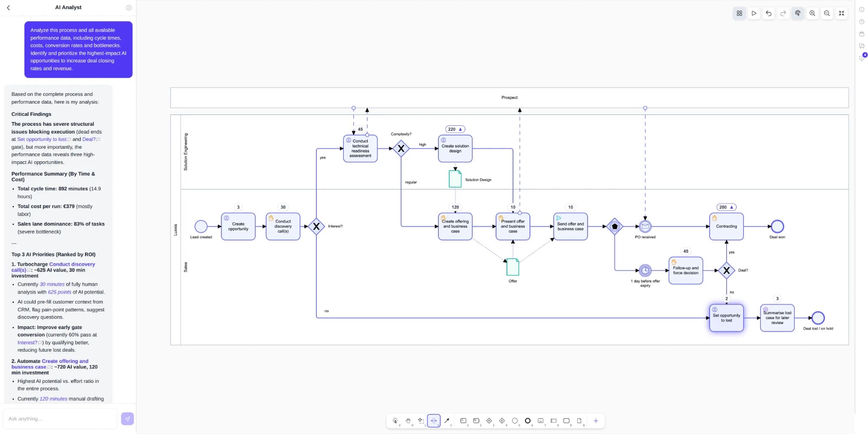Select the Lead created start event

pos(201,226)
